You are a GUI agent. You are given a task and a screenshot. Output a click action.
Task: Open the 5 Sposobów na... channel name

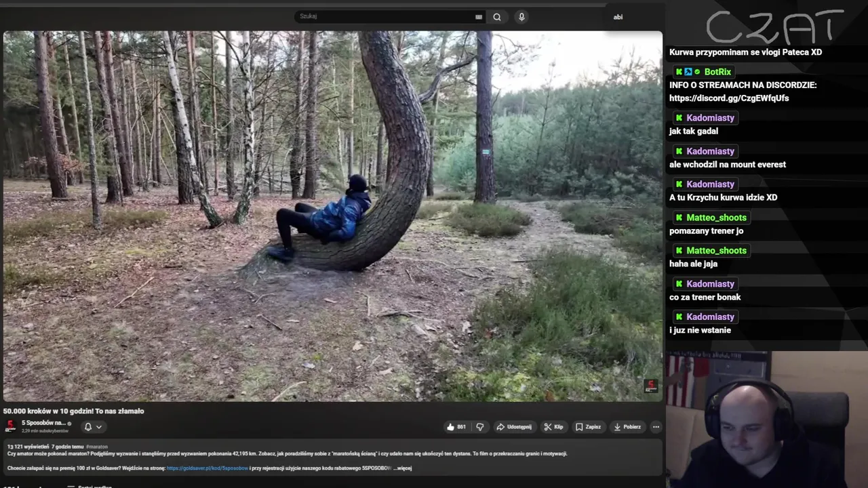[x=43, y=423]
